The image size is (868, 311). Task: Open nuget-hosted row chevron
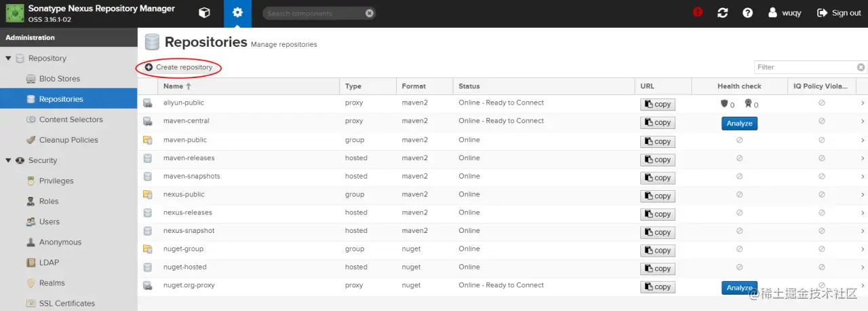(863, 267)
